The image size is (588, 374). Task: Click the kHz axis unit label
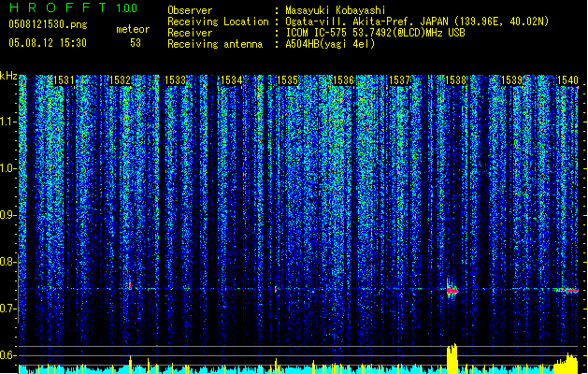(8, 76)
